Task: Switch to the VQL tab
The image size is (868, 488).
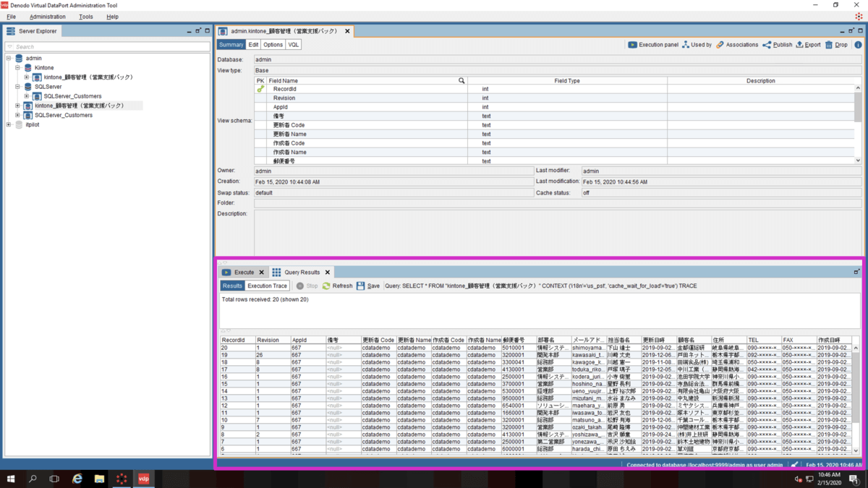Action: click(x=293, y=45)
